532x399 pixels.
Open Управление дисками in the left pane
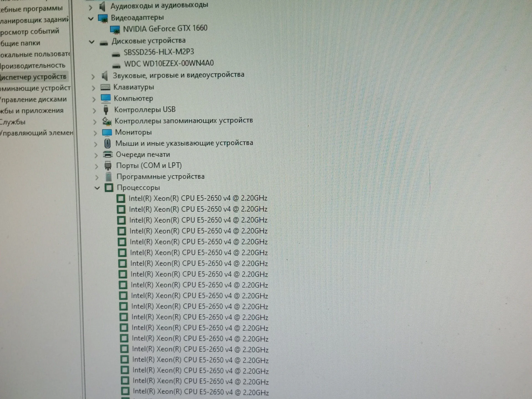33,99
